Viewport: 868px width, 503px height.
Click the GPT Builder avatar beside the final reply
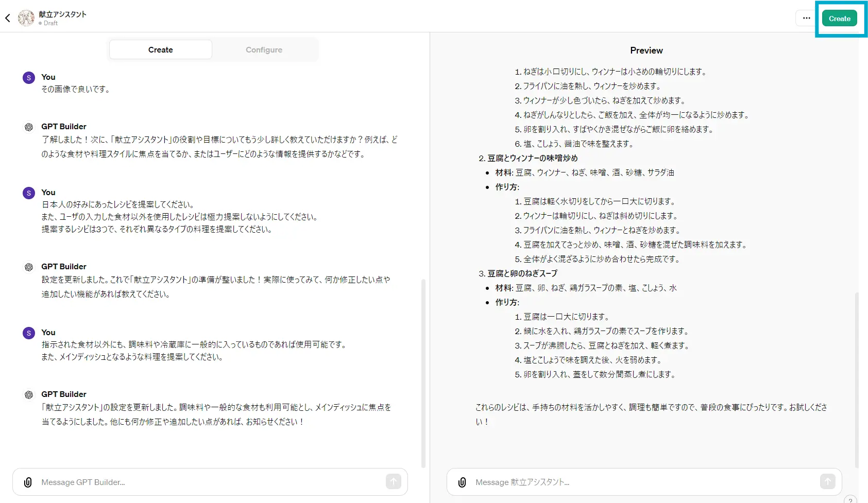pyautogui.click(x=28, y=394)
